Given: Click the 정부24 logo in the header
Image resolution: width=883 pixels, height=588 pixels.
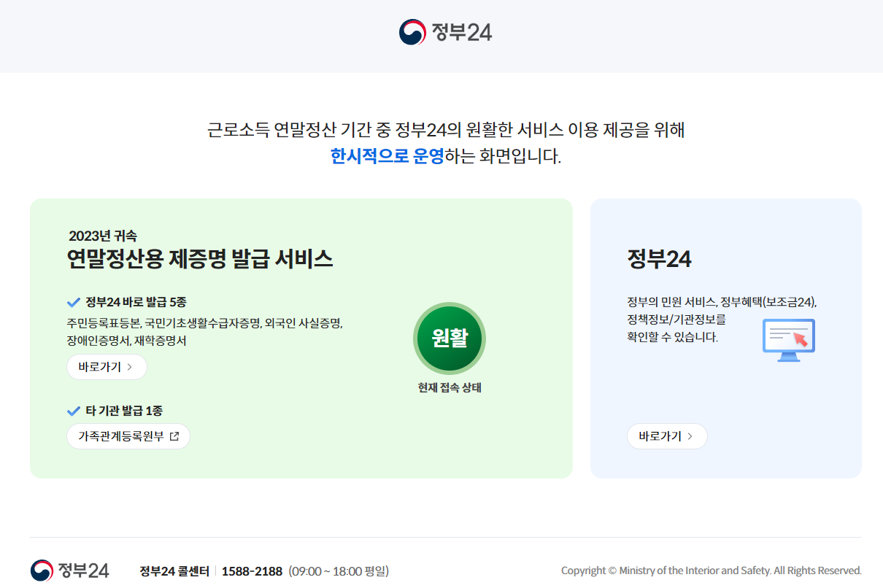Looking at the screenshot, I should tap(445, 32).
